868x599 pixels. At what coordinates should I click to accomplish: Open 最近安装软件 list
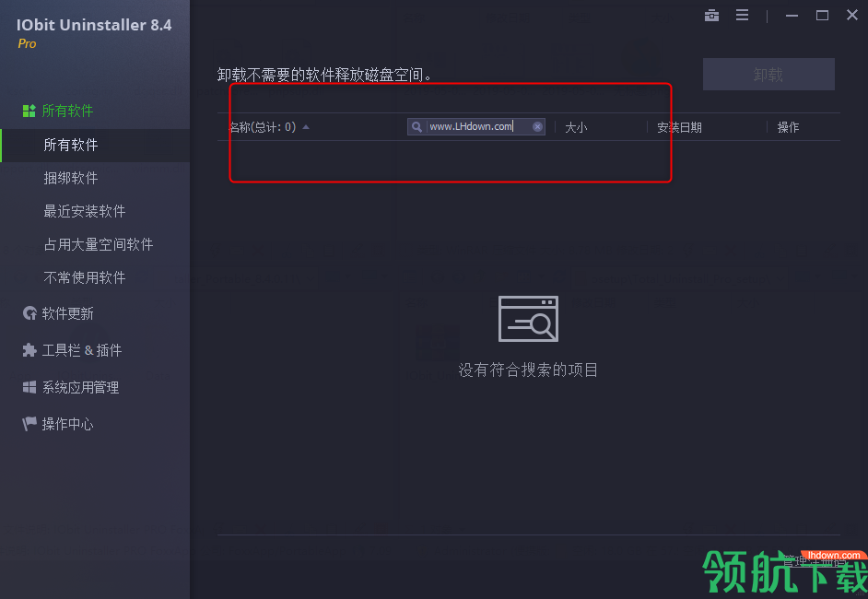point(85,211)
